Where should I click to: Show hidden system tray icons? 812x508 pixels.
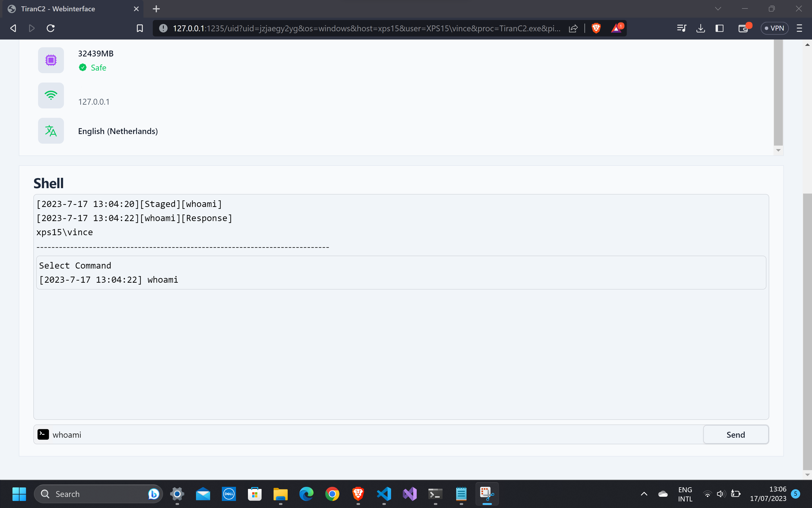[644, 494]
